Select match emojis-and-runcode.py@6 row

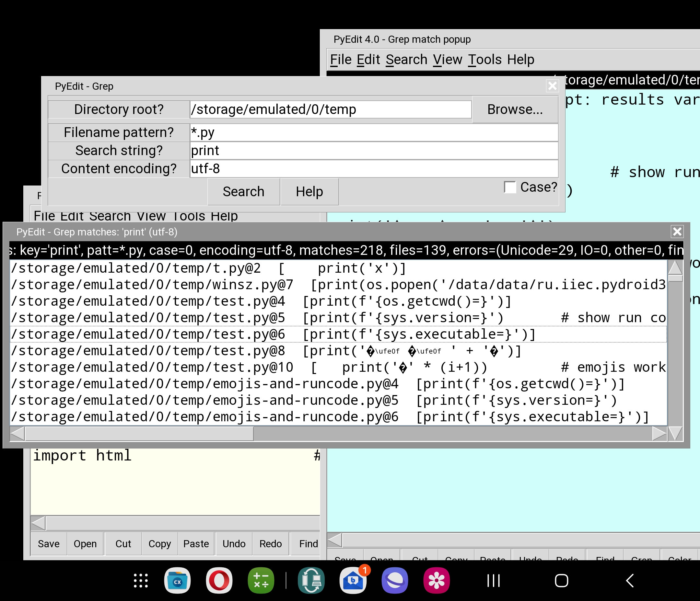[339, 417]
